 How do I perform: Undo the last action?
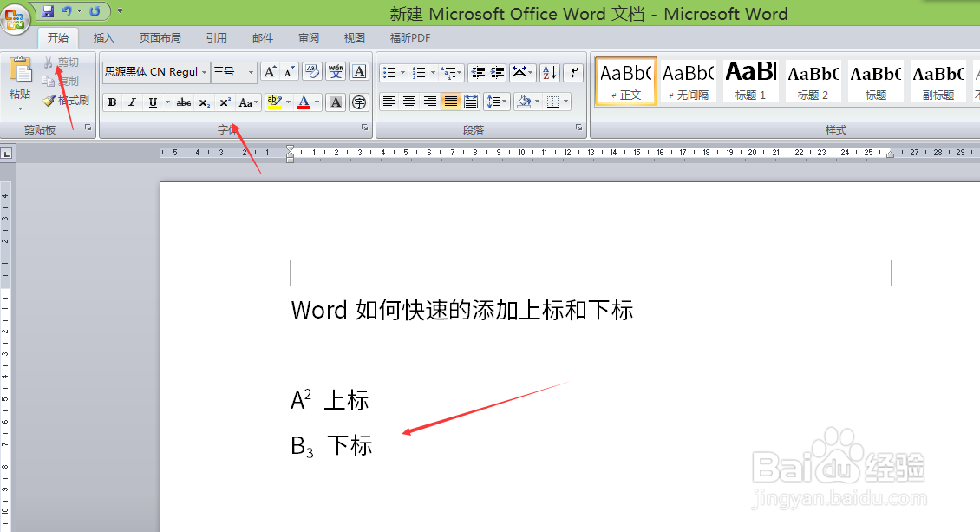[66, 11]
